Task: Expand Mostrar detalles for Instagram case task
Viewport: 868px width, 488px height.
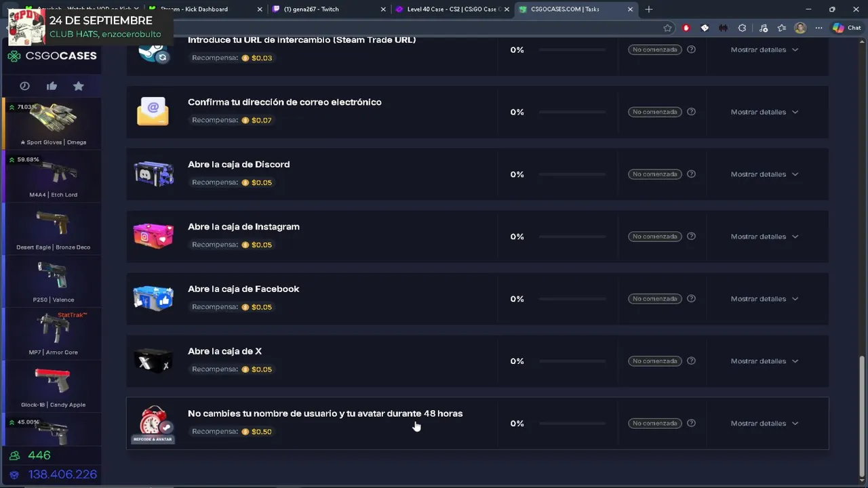Action: (x=764, y=237)
